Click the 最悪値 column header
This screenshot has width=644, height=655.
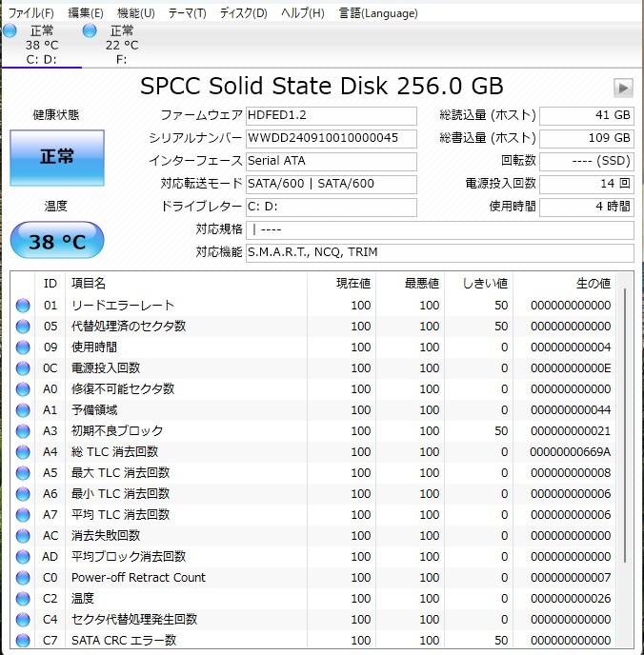[x=410, y=284]
